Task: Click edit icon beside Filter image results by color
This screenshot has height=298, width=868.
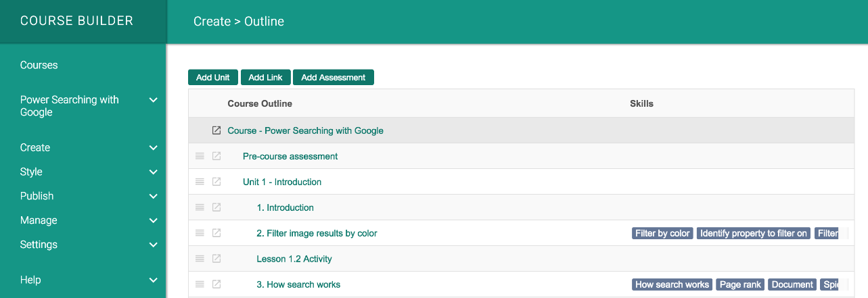Action: (216, 233)
